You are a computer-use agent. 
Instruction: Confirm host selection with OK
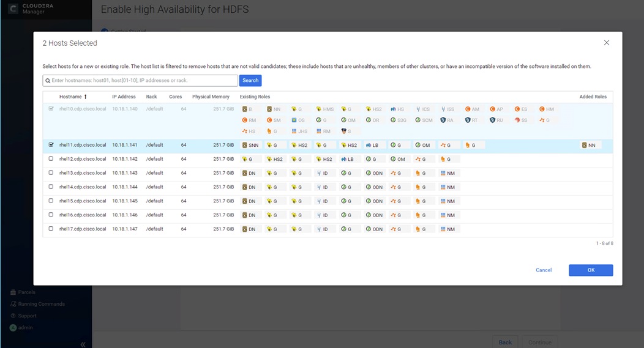pos(591,270)
